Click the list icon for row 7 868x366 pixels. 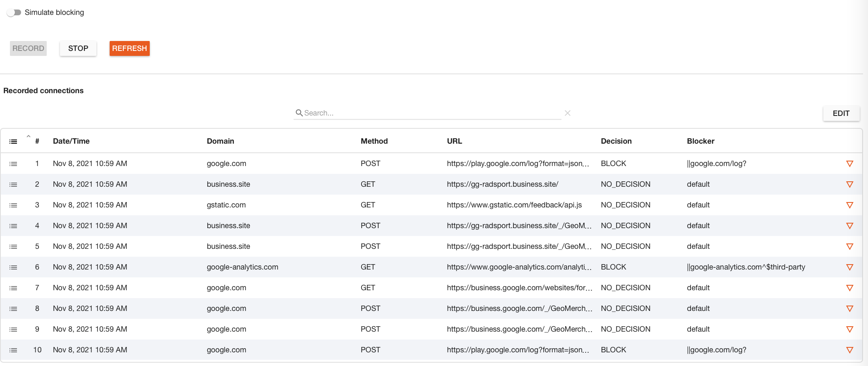pyautogui.click(x=13, y=288)
